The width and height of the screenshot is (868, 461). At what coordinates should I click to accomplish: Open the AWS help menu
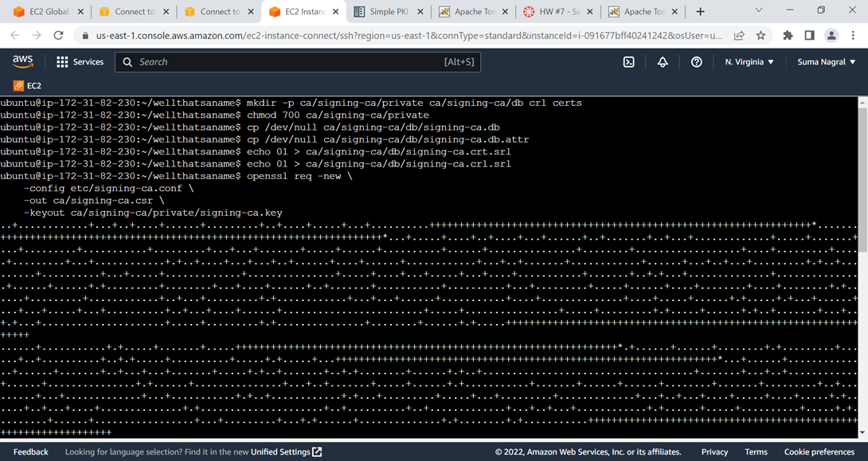pos(696,61)
